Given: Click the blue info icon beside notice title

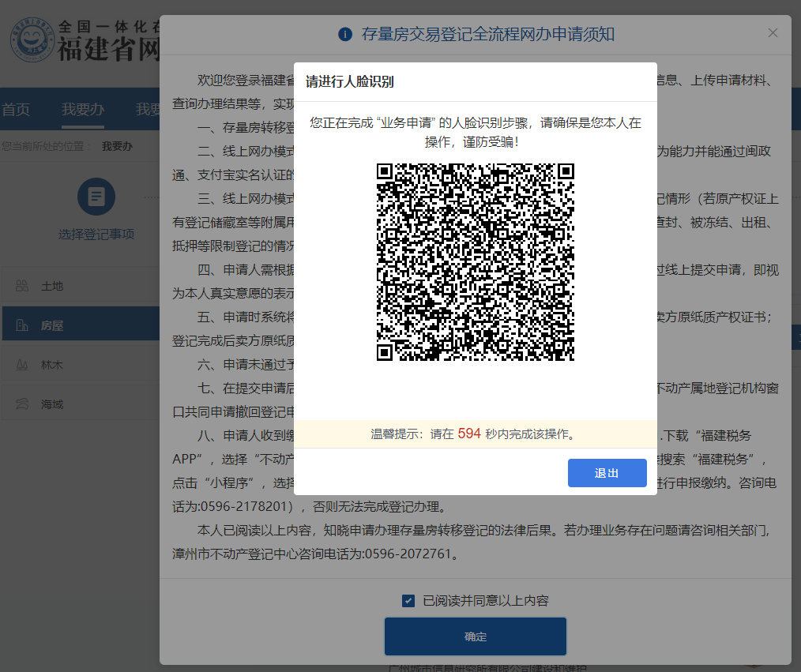Looking at the screenshot, I should pos(345,34).
